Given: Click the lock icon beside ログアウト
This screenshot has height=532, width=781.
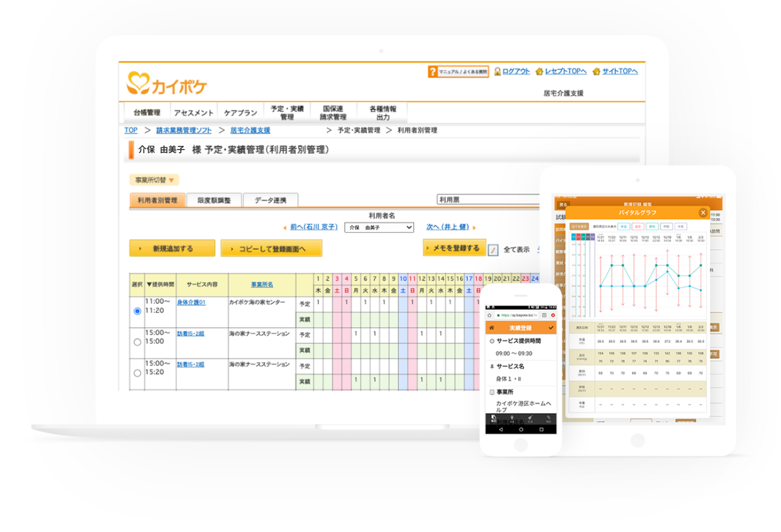Looking at the screenshot, I should coord(497,71).
